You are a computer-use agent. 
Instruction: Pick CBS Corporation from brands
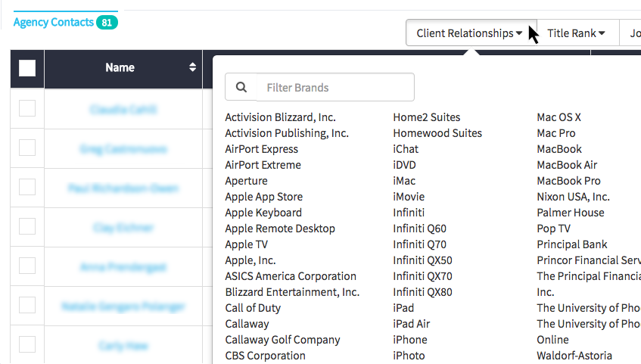[x=266, y=356]
